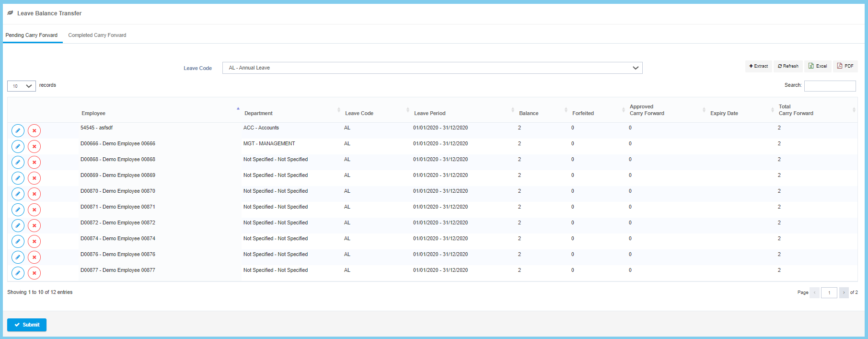Click the Extract button

[758, 66]
